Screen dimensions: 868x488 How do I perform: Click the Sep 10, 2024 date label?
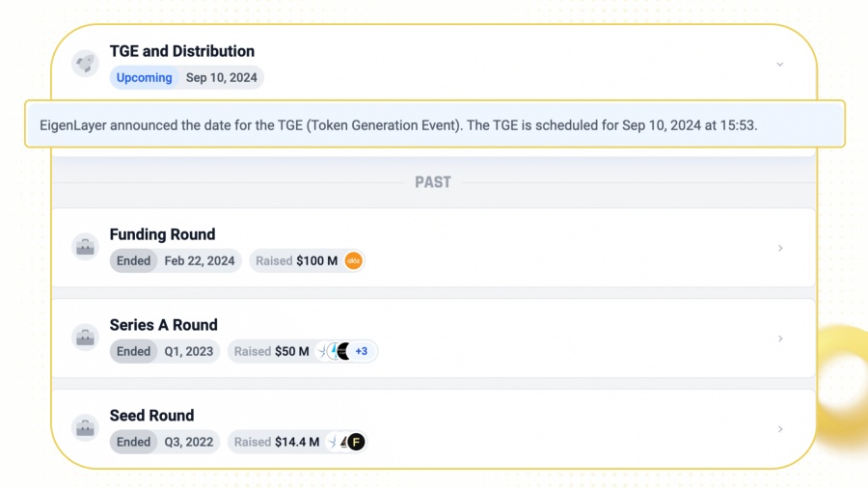[x=222, y=77]
